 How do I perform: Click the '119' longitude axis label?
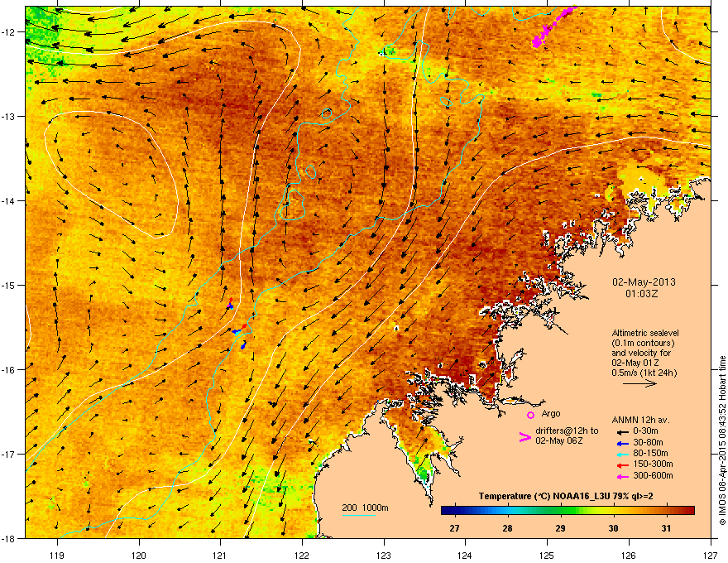[x=57, y=555]
